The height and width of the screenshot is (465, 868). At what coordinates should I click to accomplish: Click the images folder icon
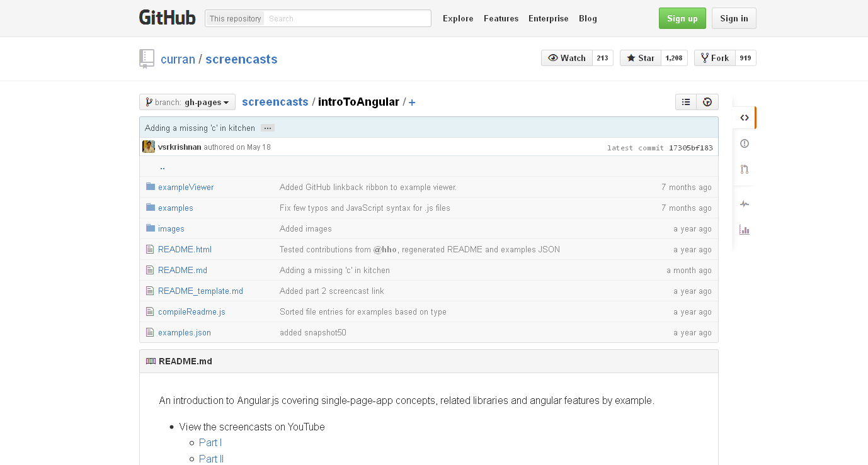[x=150, y=228]
